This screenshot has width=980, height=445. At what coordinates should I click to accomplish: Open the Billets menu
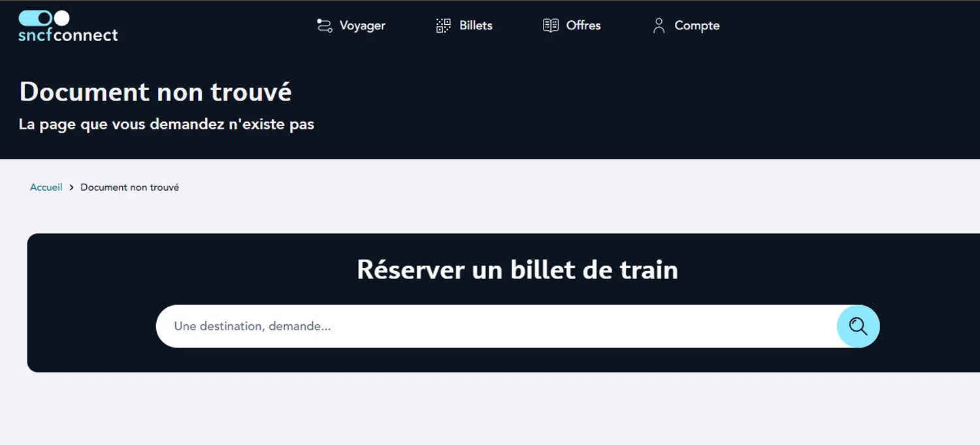(465, 25)
